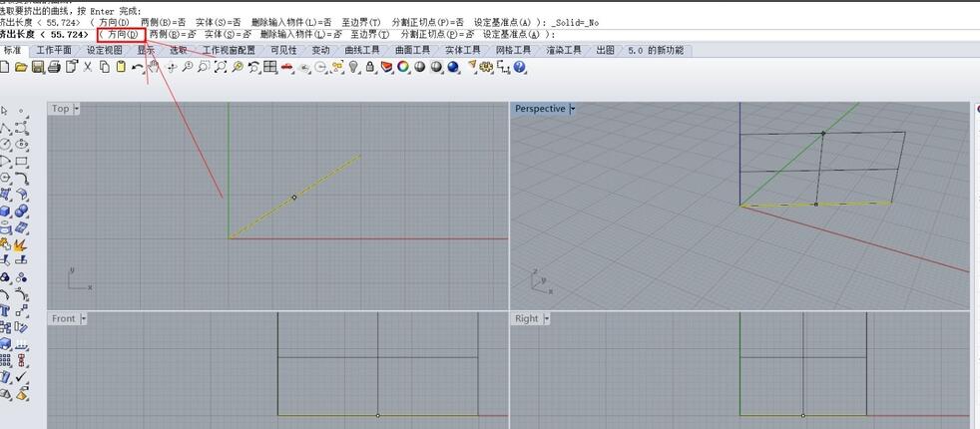980x429 pixels.
Task: Switch to the 出图 toolbar tab
Action: point(605,50)
